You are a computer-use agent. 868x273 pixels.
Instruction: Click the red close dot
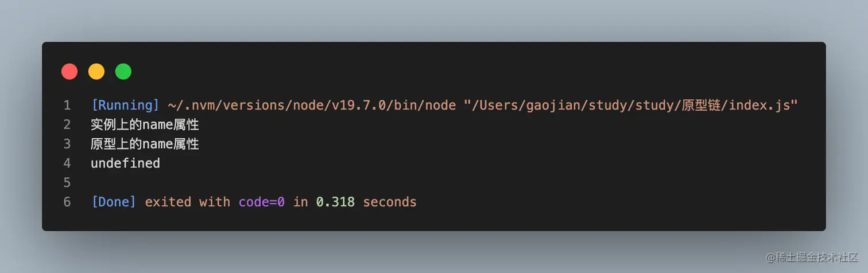(x=69, y=72)
